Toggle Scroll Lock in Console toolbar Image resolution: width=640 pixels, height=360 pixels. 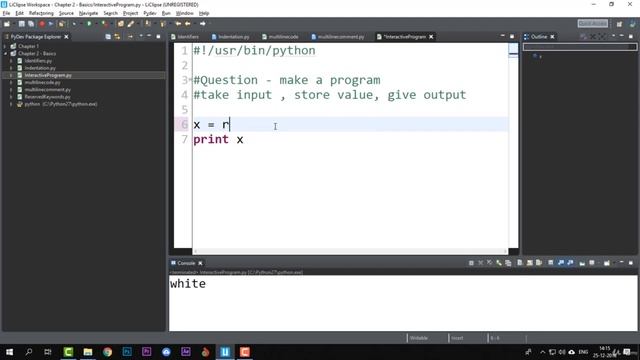click(x=529, y=263)
